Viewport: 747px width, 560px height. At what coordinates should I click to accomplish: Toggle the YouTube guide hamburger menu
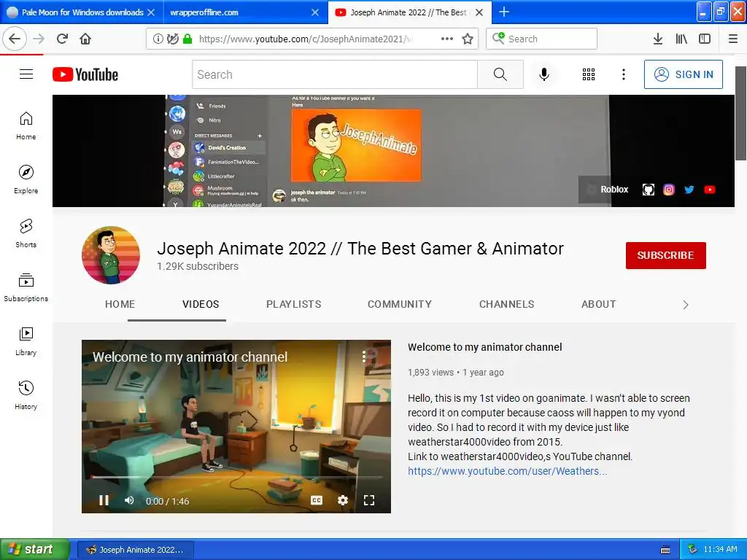(26, 74)
